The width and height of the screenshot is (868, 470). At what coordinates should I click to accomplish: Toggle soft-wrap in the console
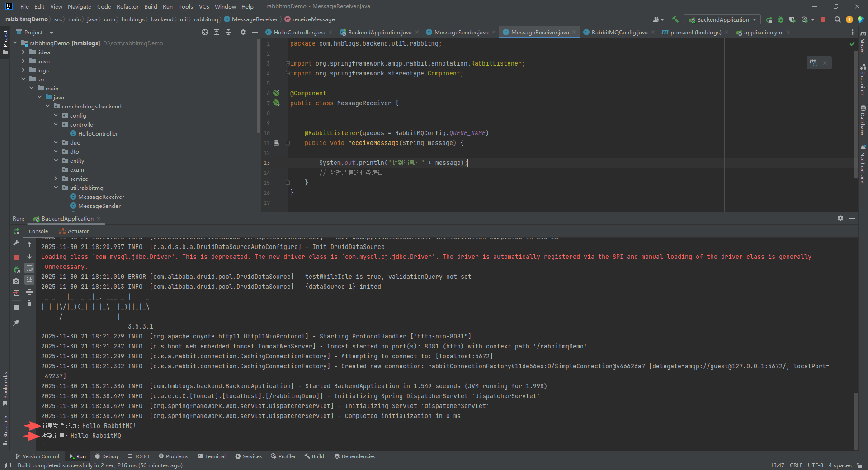point(29,268)
